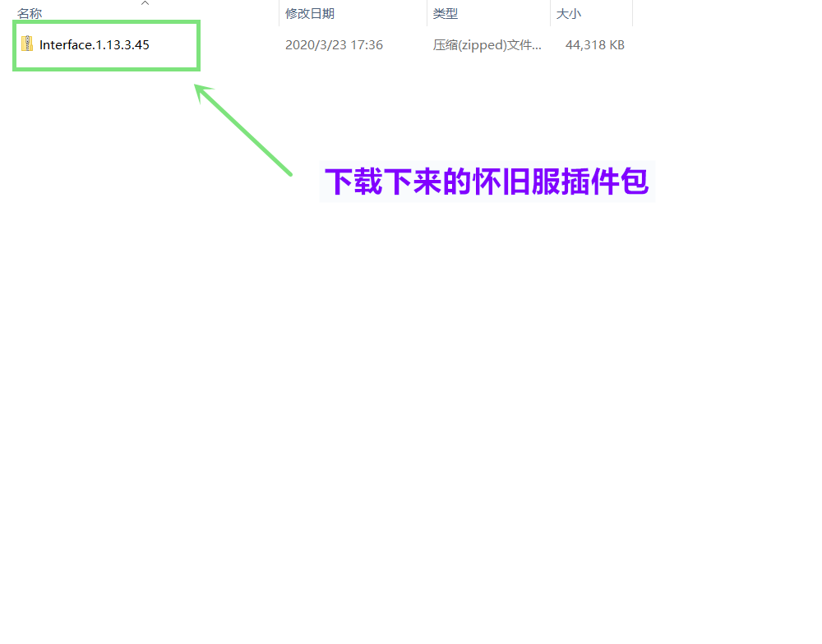822x644 pixels.
Task: Click blank header area right of 大小
Action: click(x=723, y=14)
